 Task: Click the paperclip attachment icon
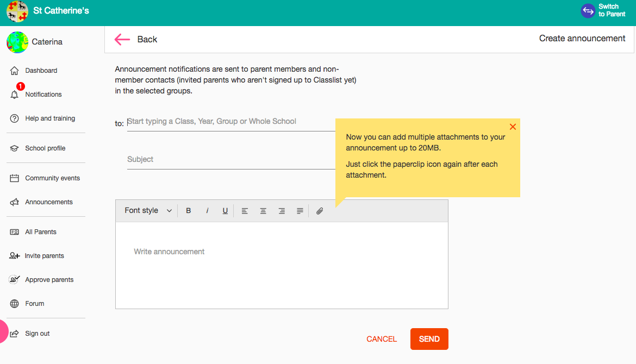320,211
